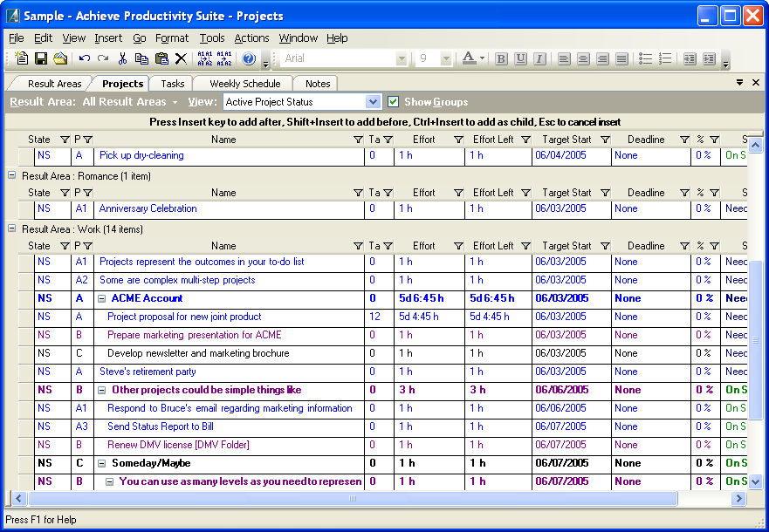
Task: Toggle underline formatting
Action: 520,58
